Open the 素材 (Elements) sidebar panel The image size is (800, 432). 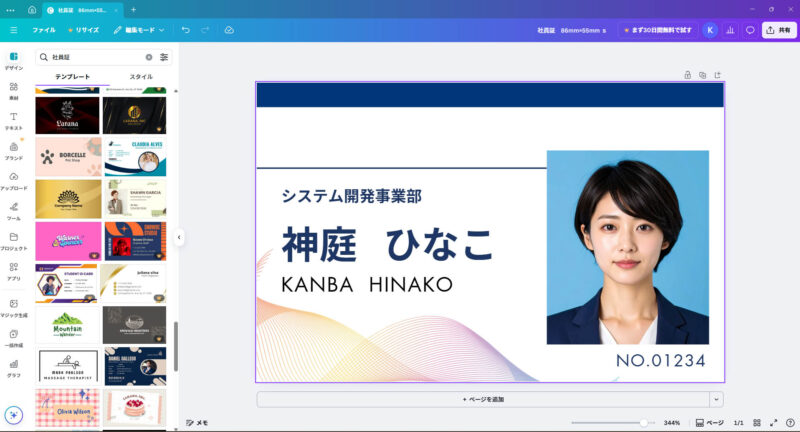click(x=14, y=90)
